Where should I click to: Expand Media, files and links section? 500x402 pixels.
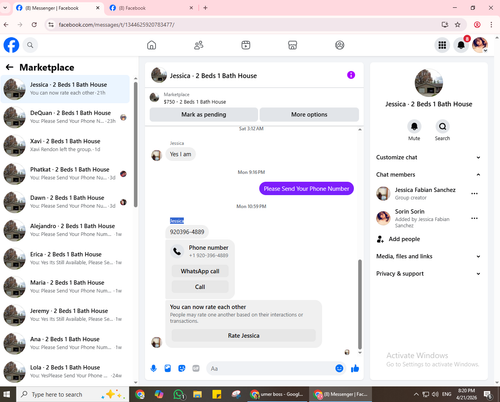click(428, 256)
